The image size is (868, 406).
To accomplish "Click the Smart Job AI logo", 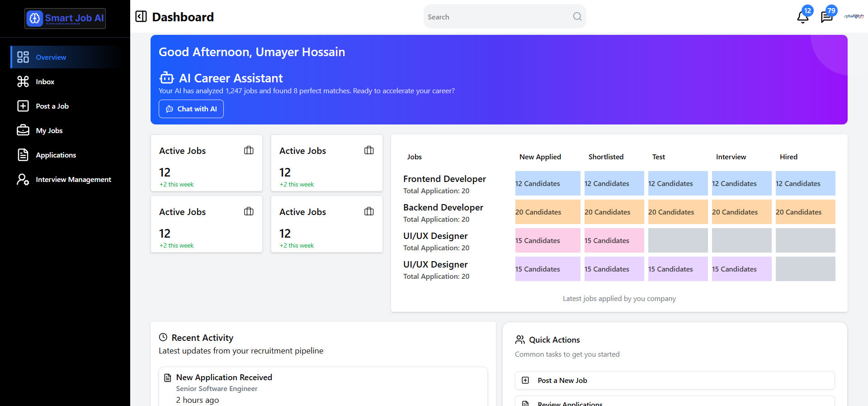I will 65,19.
